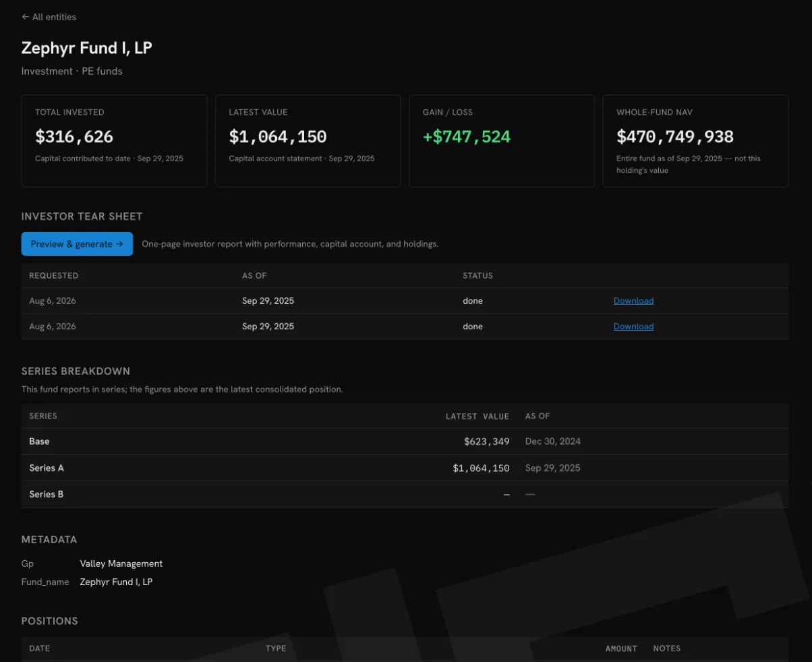Image resolution: width=812 pixels, height=662 pixels.
Task: Select the $316,626 total invested value
Action: tap(74, 137)
